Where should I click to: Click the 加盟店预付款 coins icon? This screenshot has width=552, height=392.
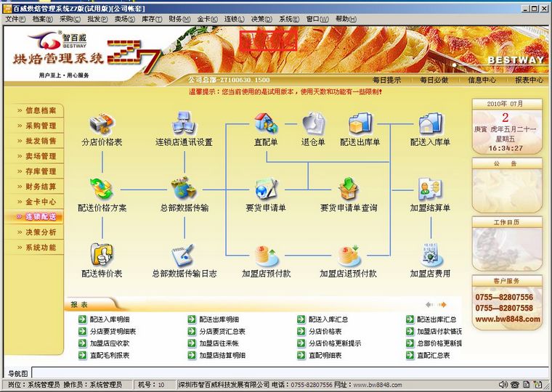pyautogui.click(x=266, y=256)
